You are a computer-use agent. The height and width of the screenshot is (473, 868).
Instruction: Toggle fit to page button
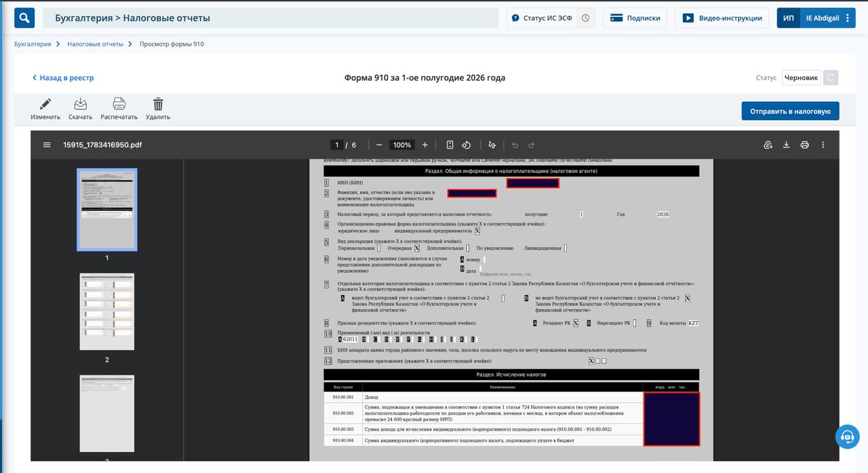[x=450, y=145]
